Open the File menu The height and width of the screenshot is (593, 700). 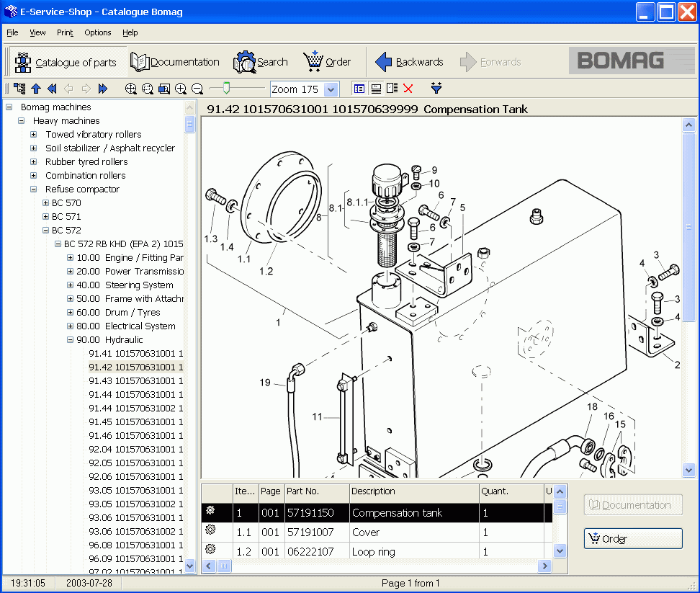(12, 32)
